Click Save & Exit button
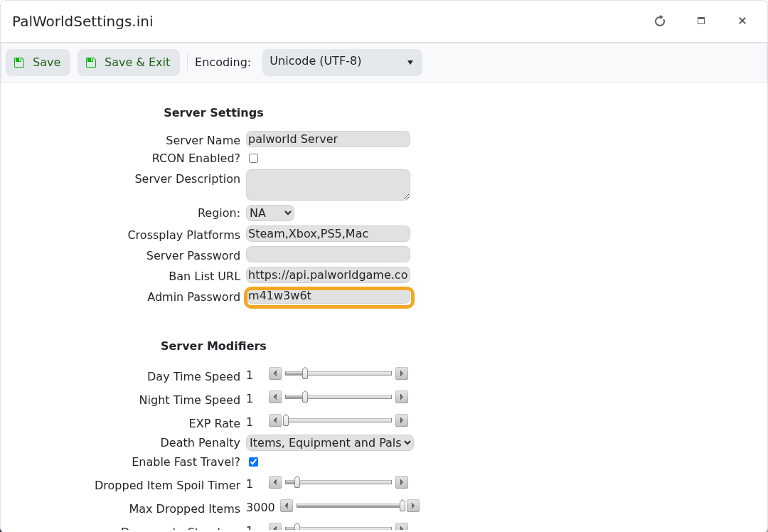The image size is (768, 532). (128, 62)
